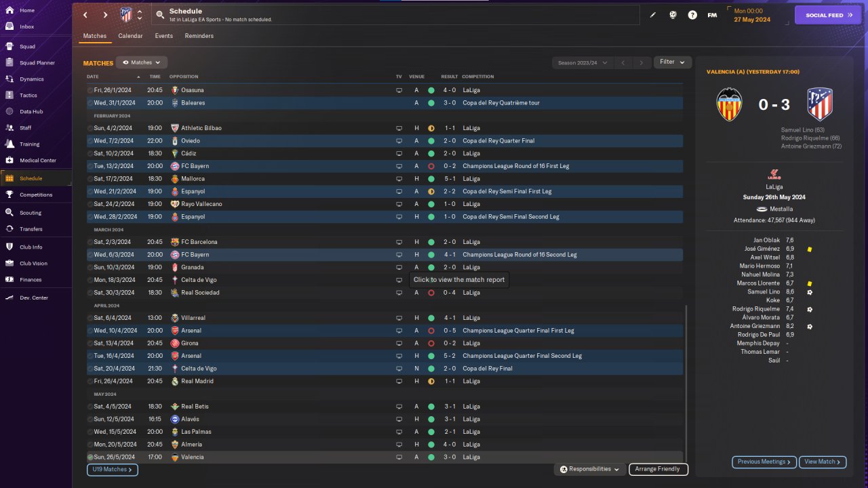Click the Valencia crest in the match summary panel
Image resolution: width=868 pixels, height=488 pixels.
click(730, 104)
